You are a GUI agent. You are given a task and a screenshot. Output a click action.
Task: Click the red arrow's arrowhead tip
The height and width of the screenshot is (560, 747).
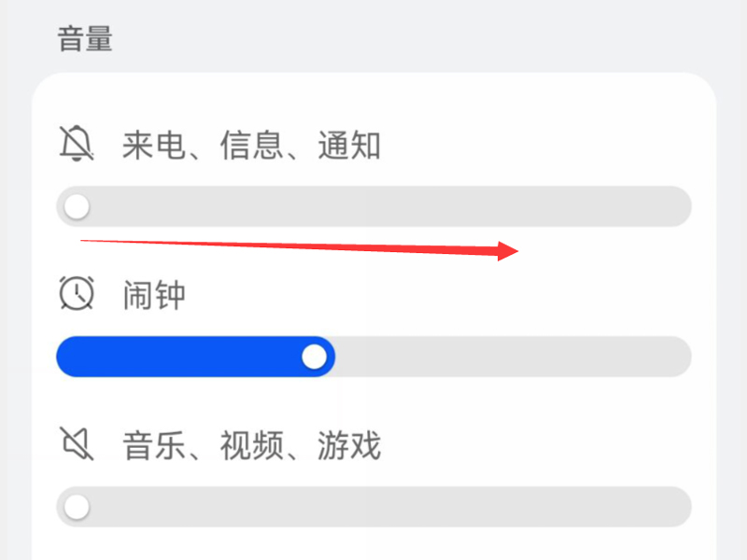pyautogui.click(x=516, y=251)
